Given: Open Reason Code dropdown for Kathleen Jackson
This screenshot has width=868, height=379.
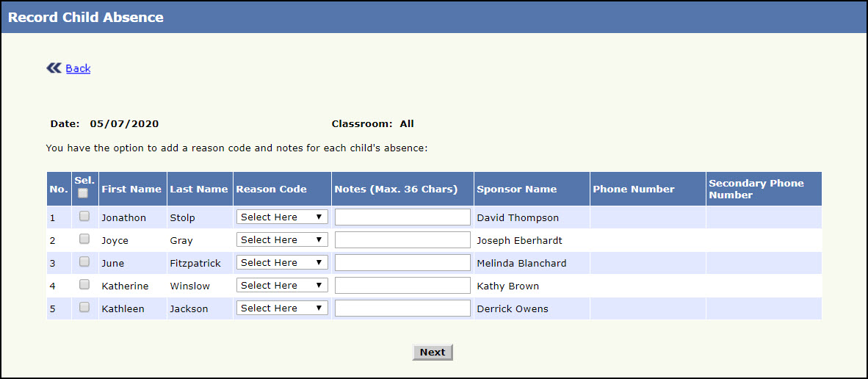Looking at the screenshot, I should click(282, 308).
